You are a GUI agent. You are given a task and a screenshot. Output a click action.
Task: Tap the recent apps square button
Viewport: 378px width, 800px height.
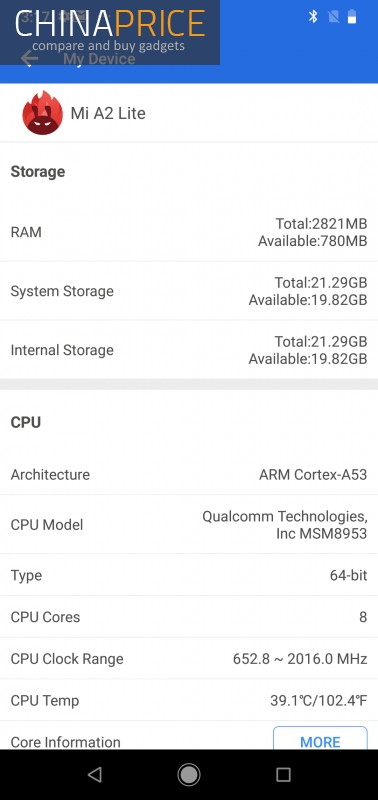(x=283, y=774)
